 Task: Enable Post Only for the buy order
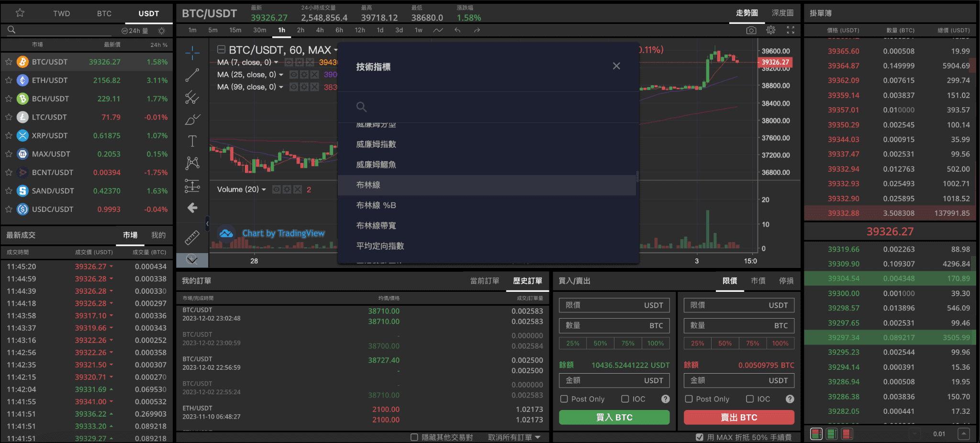pyautogui.click(x=565, y=399)
